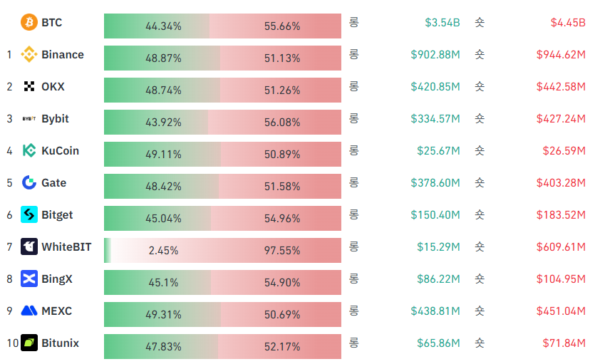Click Binance long value $902.88M

pyautogui.click(x=435, y=55)
